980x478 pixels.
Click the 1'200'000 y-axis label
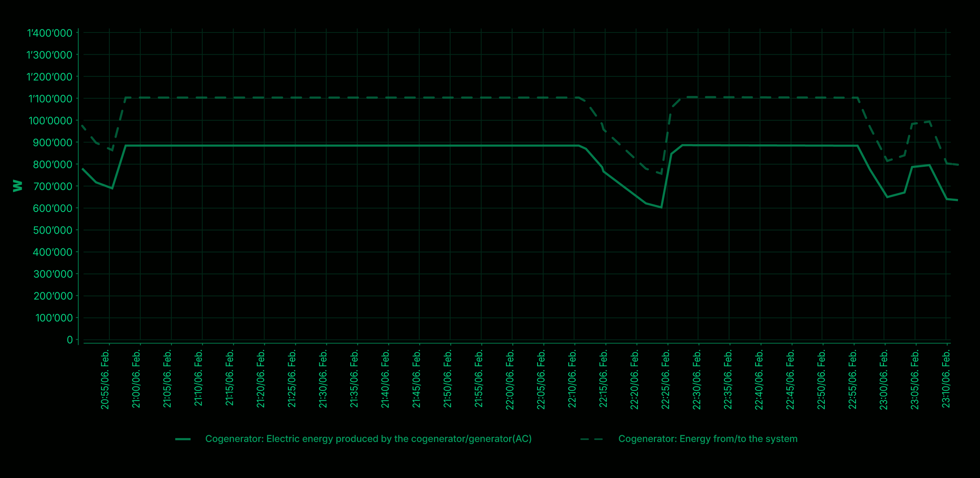pyautogui.click(x=49, y=77)
